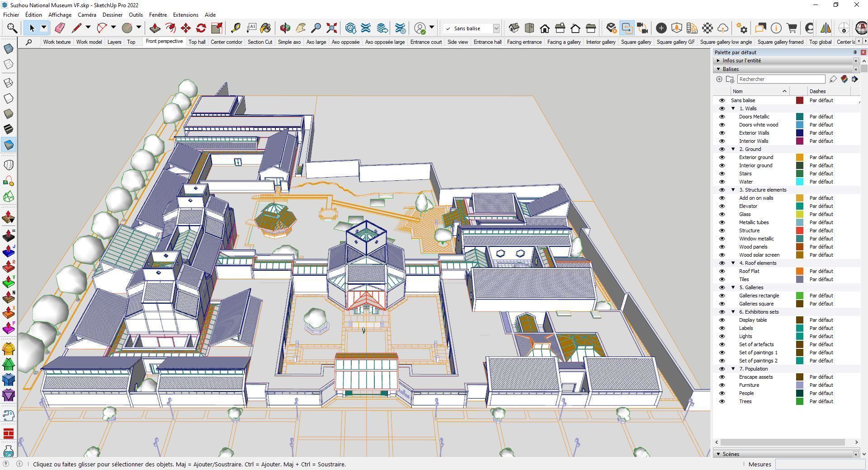
Task: Open the Extensions menu
Action: point(185,15)
